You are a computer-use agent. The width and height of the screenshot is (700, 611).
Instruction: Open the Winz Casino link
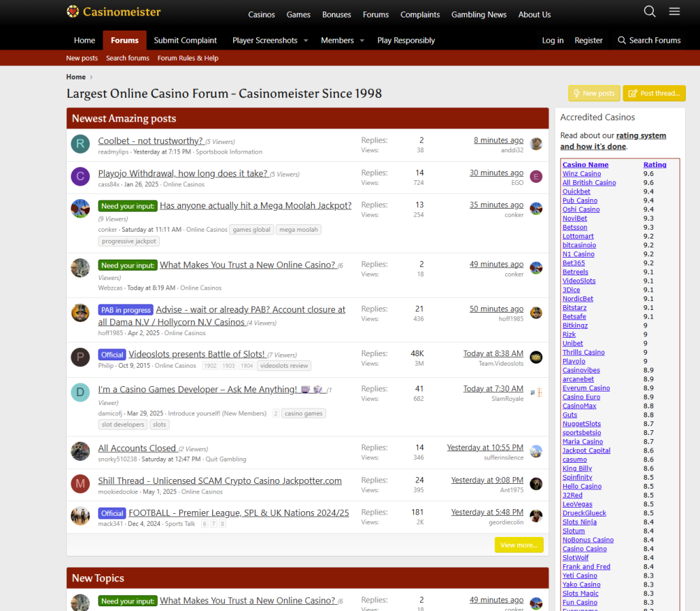[582, 174]
